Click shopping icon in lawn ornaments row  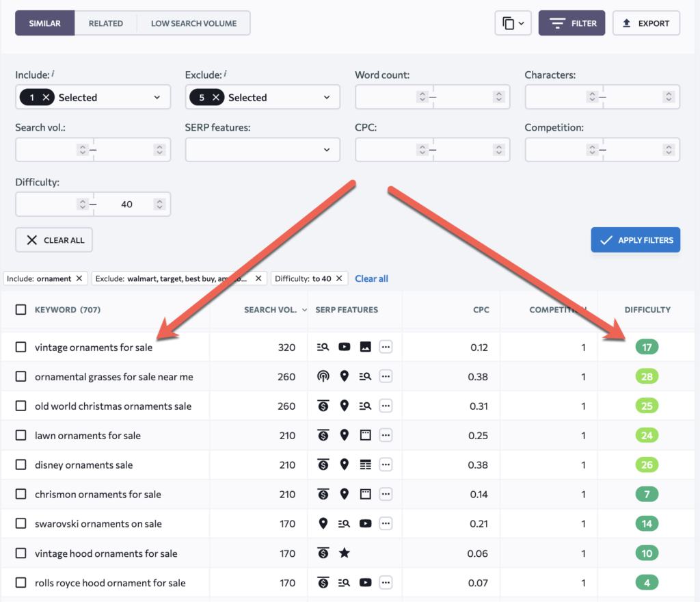click(323, 436)
